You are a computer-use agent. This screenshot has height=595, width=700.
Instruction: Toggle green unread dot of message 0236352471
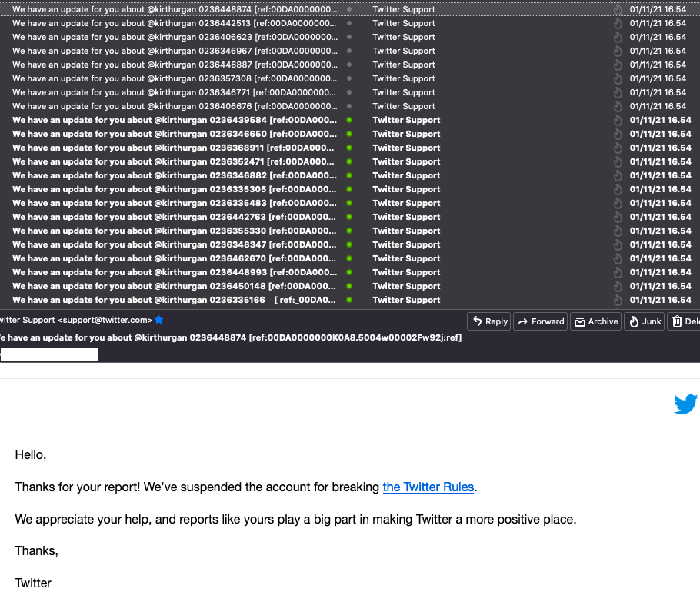tap(349, 161)
